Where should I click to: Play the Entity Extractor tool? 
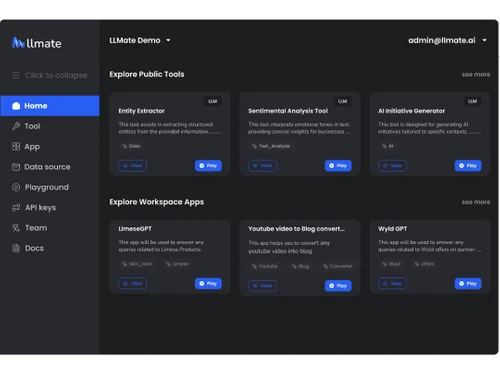[x=208, y=166]
